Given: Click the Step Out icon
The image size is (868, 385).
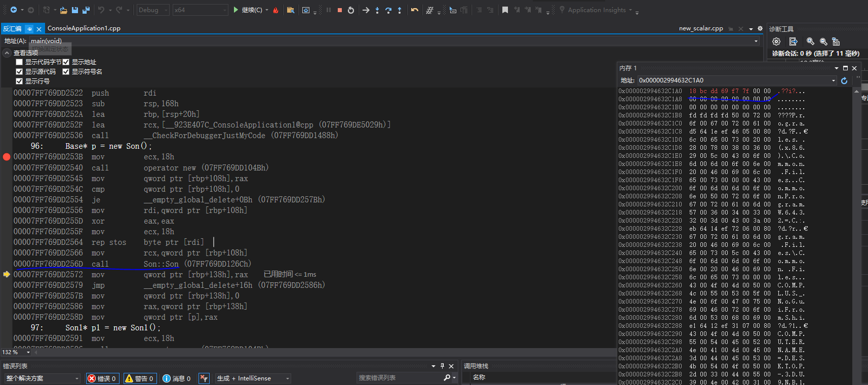Looking at the screenshot, I should coord(400,10).
